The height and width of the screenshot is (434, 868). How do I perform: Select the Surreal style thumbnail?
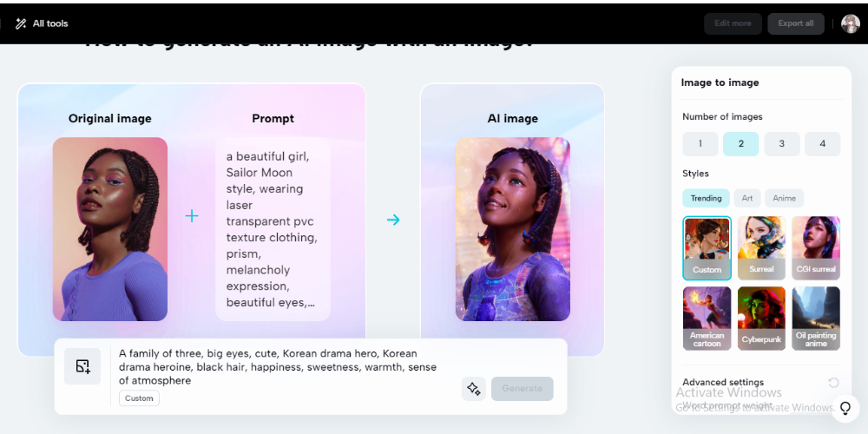click(x=761, y=248)
